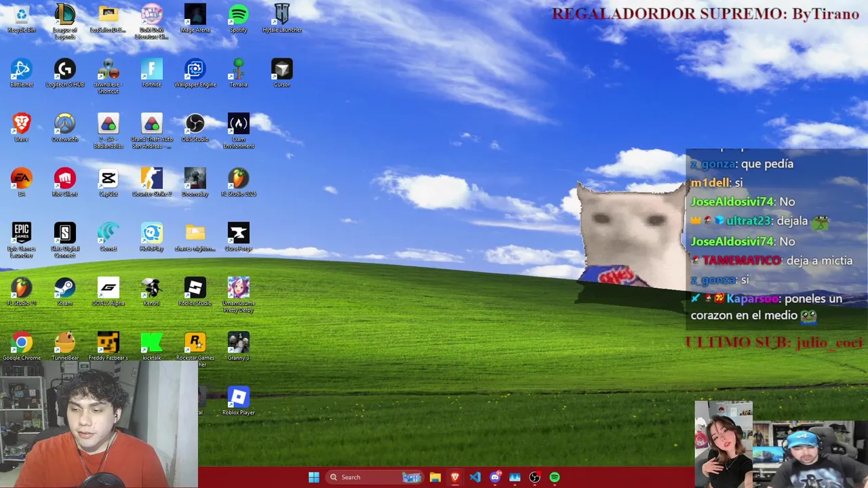The width and height of the screenshot is (868, 488).
Task: Launch Fortnite from the desktop
Action: click(152, 73)
